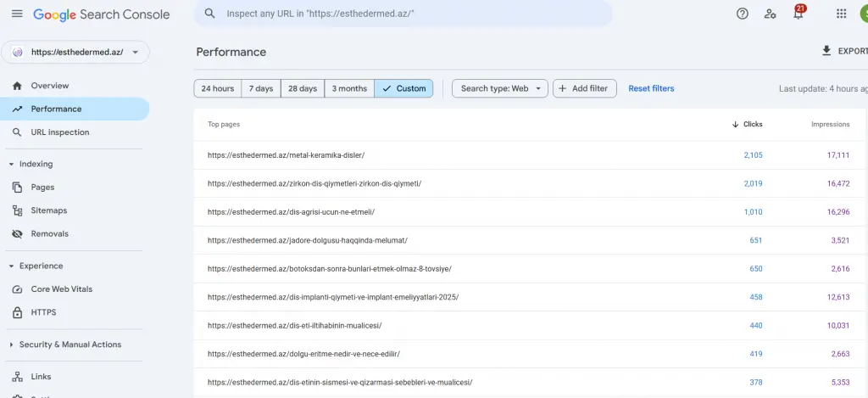Open users and permissions settings icon
Screen dimensions: 868x398
pyautogui.click(x=770, y=14)
